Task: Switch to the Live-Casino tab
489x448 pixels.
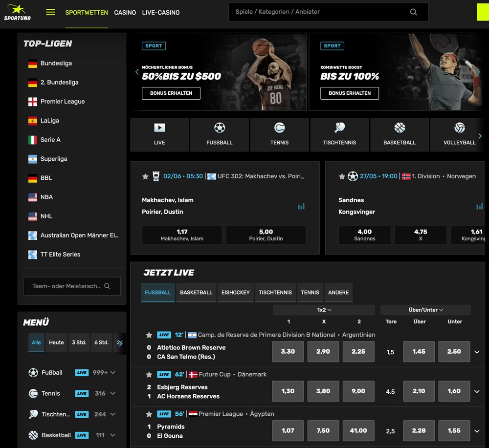Action: [x=160, y=13]
